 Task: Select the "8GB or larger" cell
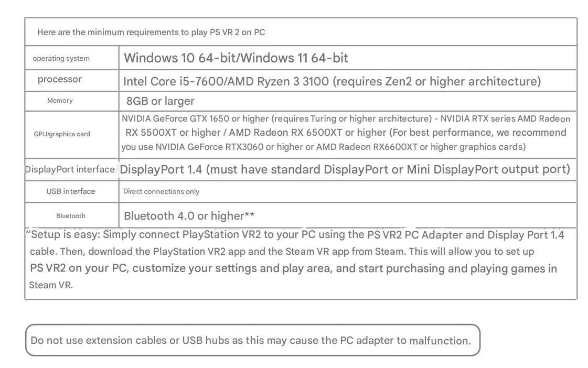click(160, 101)
